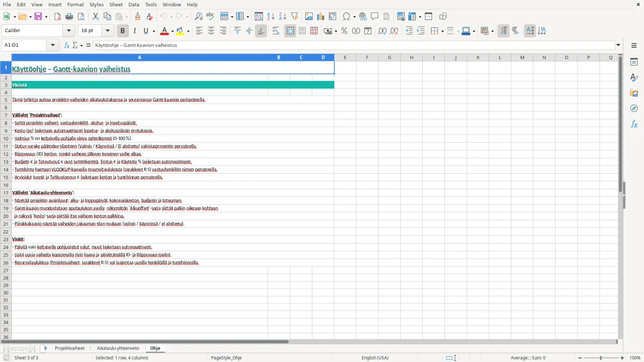
Task: Open the font size dropdown
Action: click(107, 31)
